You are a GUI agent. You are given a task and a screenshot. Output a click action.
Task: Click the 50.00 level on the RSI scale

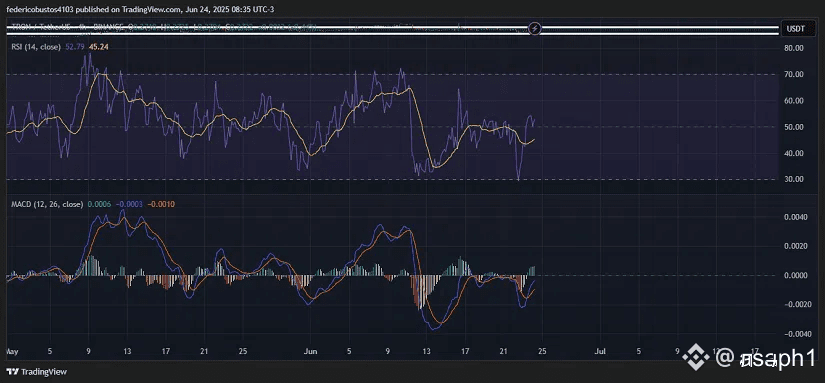click(793, 127)
